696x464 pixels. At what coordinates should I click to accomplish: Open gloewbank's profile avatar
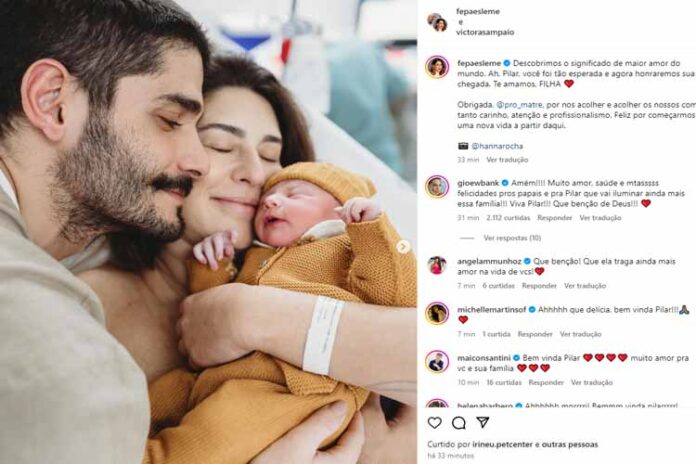click(x=437, y=186)
